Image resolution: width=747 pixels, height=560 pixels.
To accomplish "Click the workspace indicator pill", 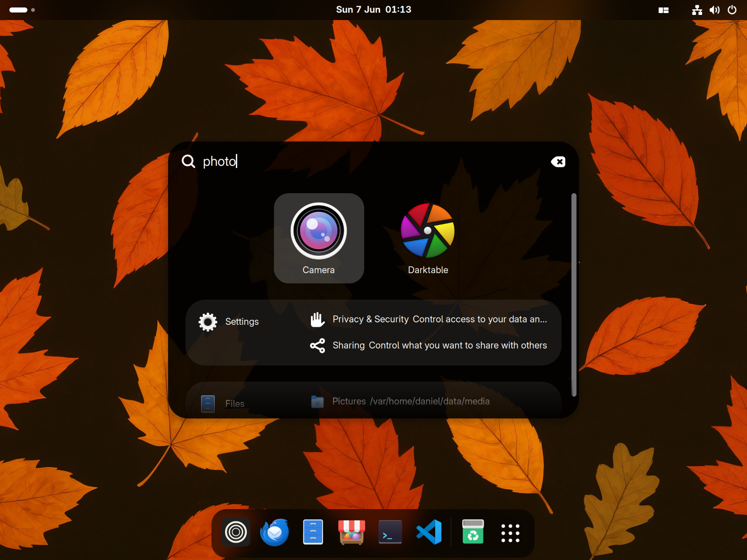I will tap(18, 10).
